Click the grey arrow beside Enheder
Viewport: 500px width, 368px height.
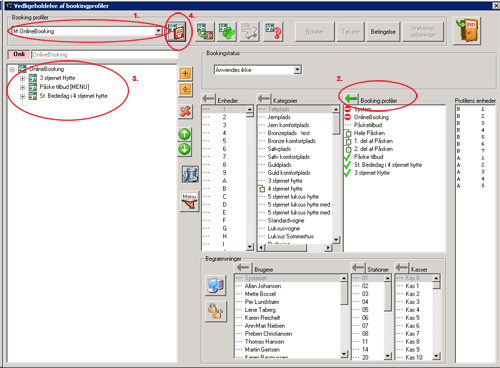[209, 99]
